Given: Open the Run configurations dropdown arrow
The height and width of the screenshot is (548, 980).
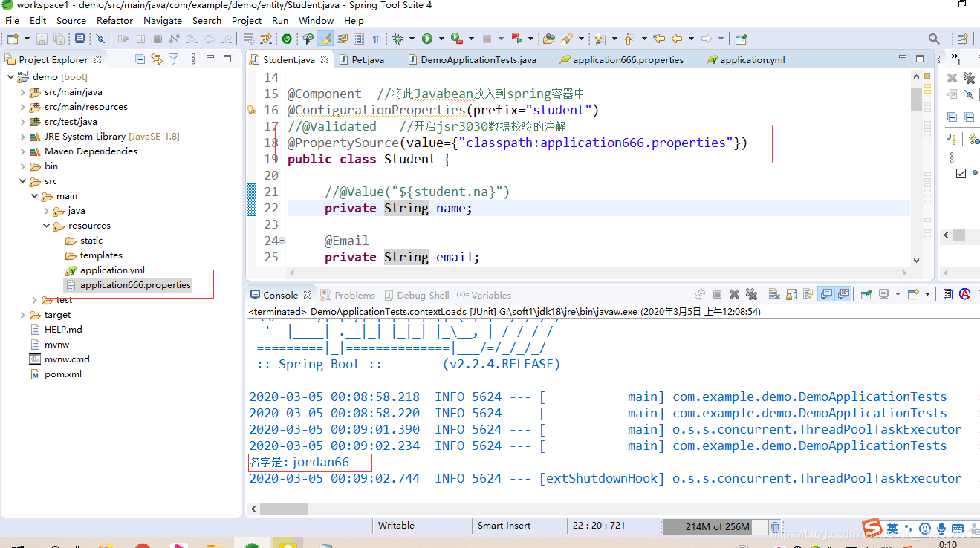Looking at the screenshot, I should (441, 39).
